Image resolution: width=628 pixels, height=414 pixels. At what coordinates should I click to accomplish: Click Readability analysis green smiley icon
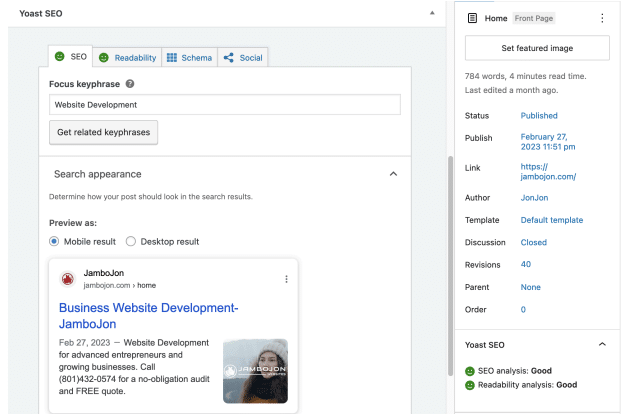470,385
